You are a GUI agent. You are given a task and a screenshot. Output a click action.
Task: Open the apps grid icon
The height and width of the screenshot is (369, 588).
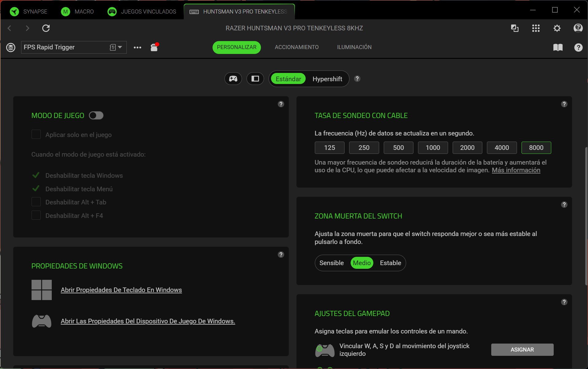536,28
